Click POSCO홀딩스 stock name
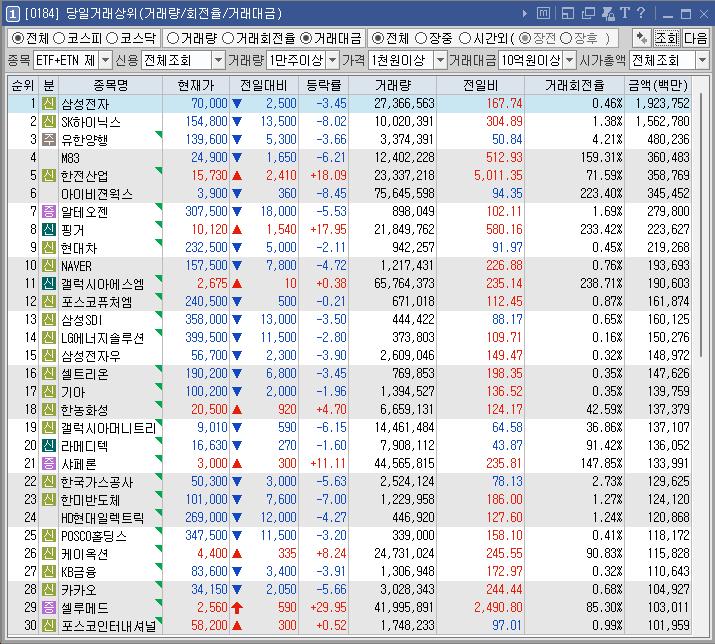 (x=93, y=536)
